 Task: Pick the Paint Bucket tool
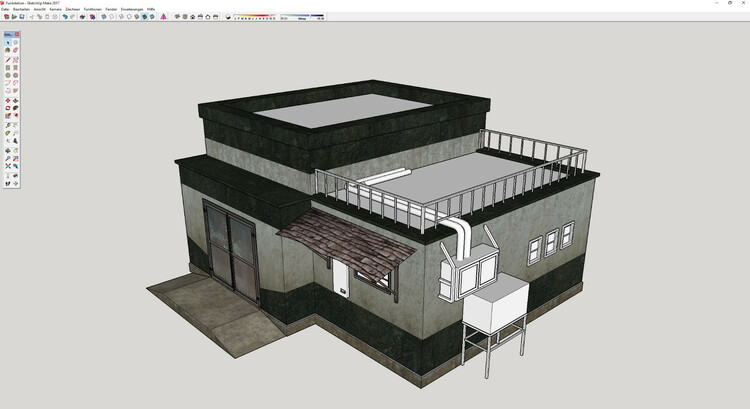(x=8, y=50)
